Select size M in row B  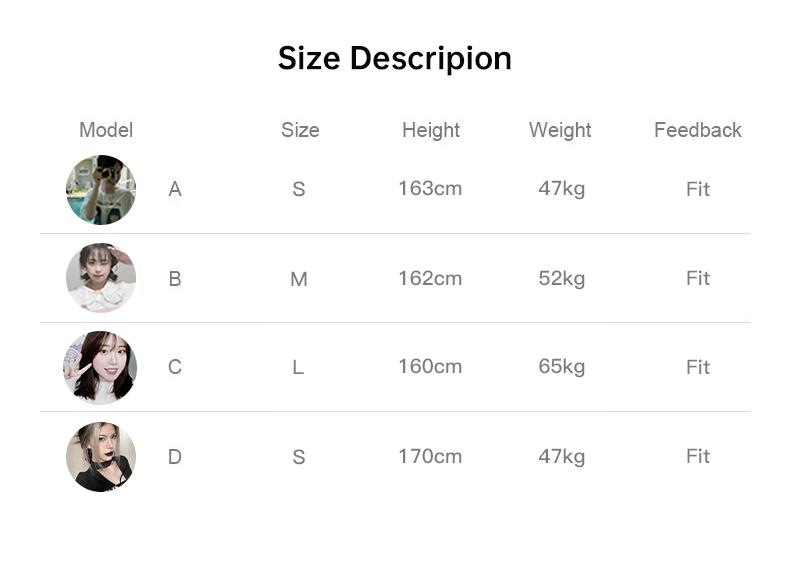click(x=299, y=279)
